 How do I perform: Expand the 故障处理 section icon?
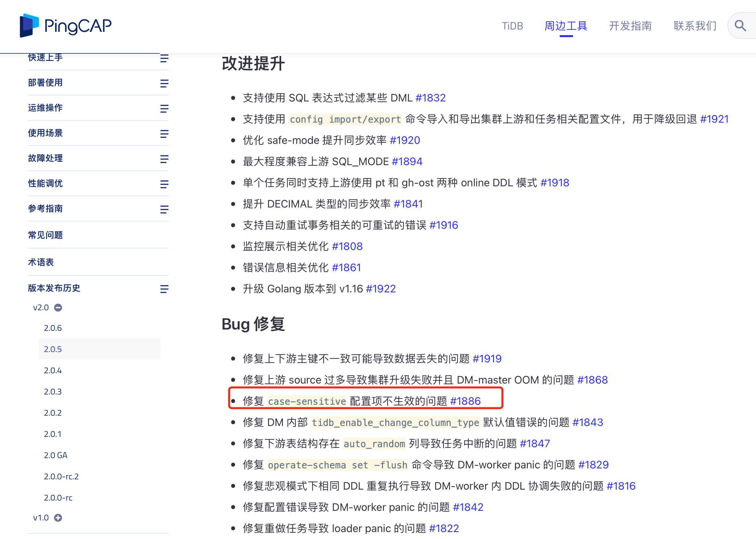coord(164,159)
